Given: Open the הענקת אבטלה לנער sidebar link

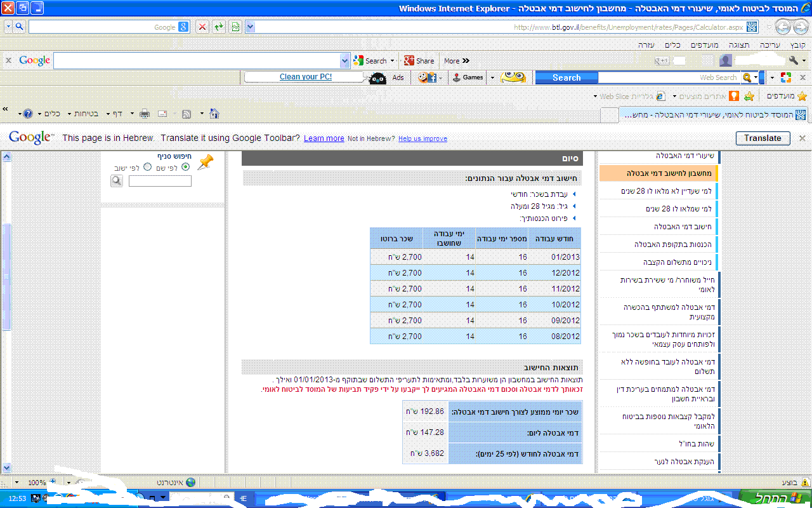Looking at the screenshot, I should [x=684, y=462].
